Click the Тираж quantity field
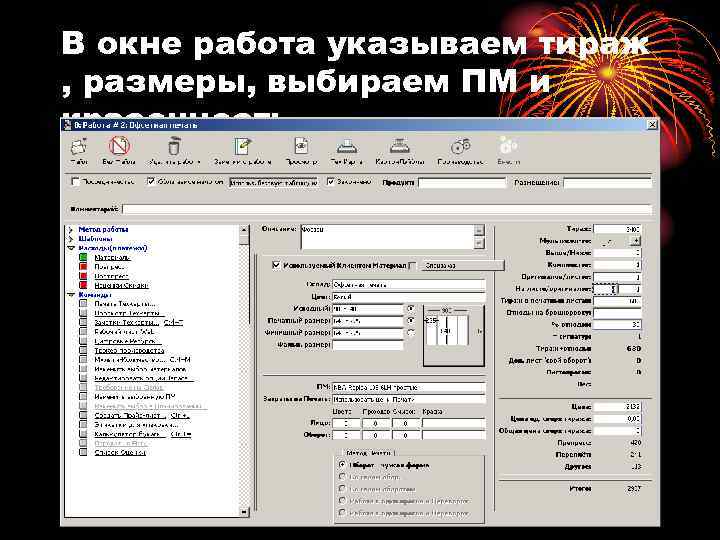This screenshot has width=720, height=540. [617, 229]
